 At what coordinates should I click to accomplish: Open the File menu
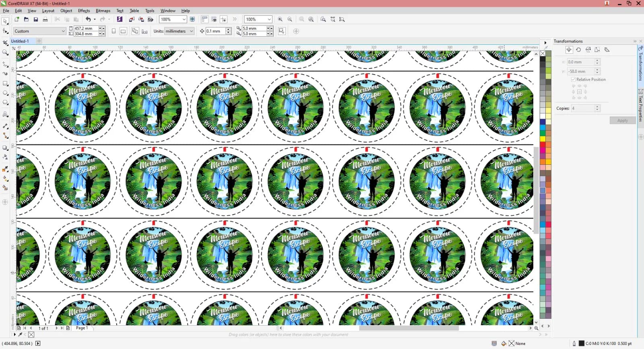6,11
